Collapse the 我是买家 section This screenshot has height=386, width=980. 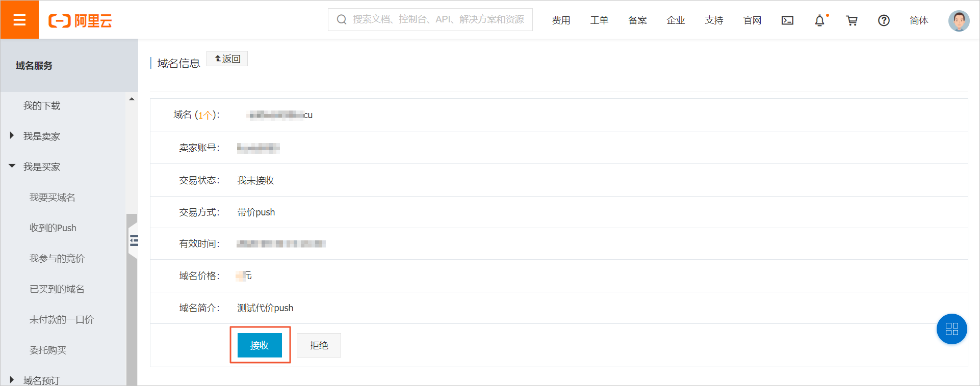(x=42, y=167)
